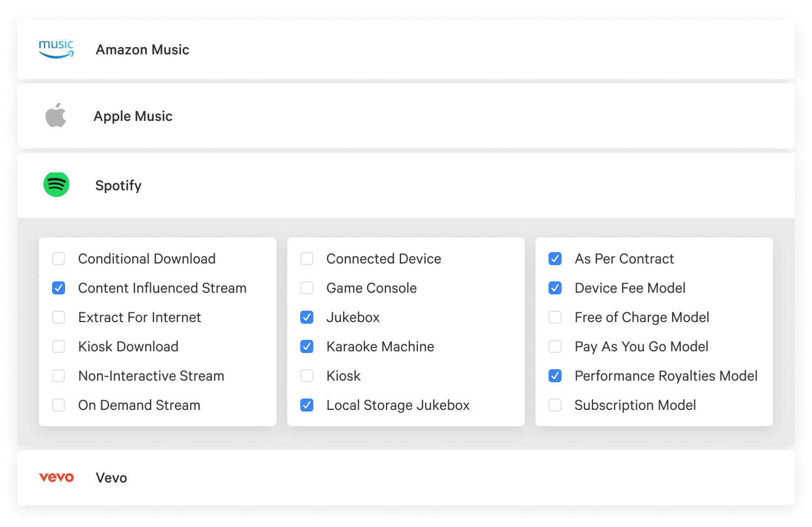Click the "Jukebox" label text

(x=353, y=317)
